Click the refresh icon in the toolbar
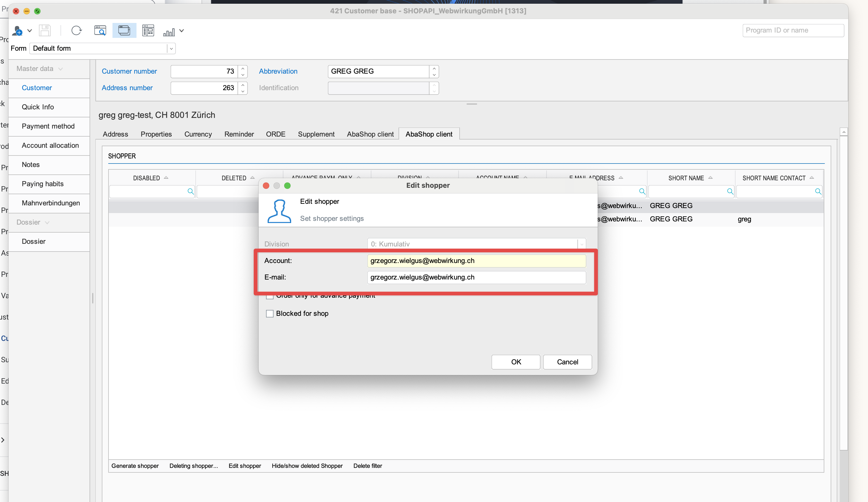 click(x=77, y=30)
